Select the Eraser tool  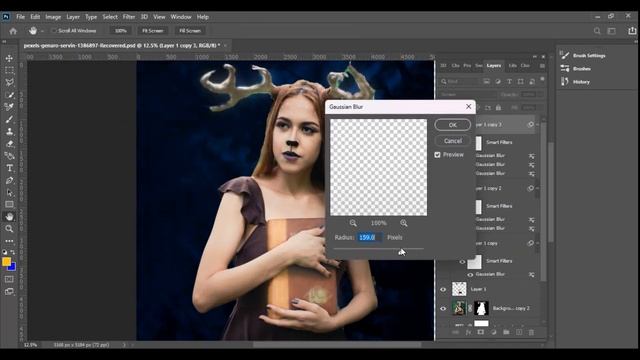9,144
